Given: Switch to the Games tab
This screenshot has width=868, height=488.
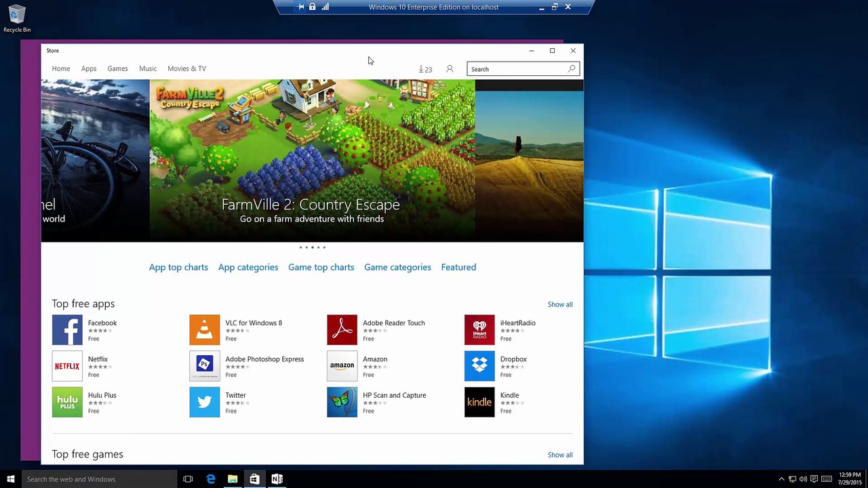Looking at the screenshot, I should tap(117, 68).
